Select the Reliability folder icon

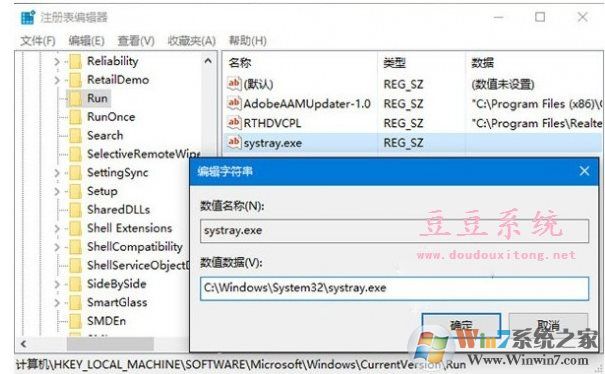coord(76,61)
